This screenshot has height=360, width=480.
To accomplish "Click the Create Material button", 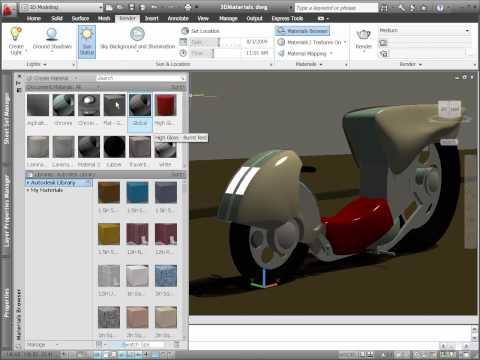I will (x=52, y=78).
